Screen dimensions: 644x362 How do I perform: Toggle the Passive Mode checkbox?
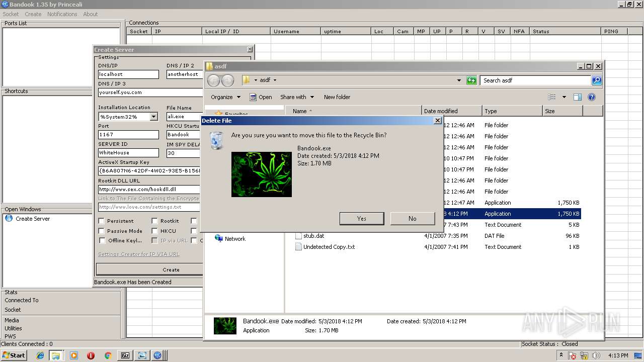coord(102,231)
